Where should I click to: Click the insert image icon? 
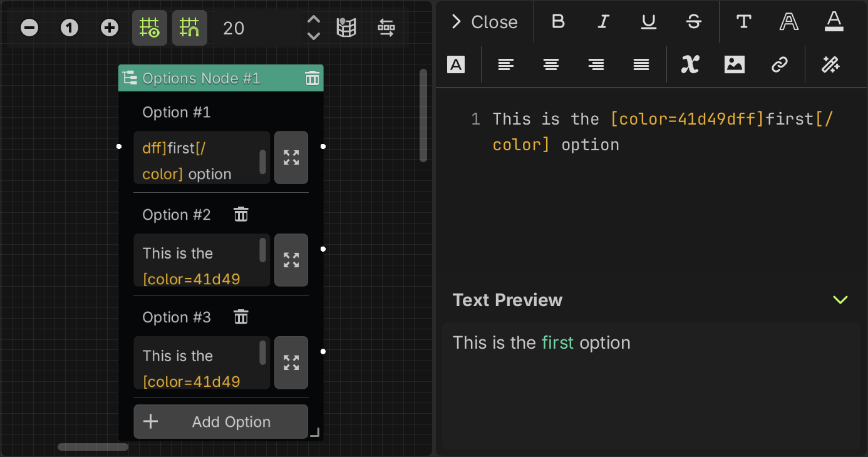[734, 64]
